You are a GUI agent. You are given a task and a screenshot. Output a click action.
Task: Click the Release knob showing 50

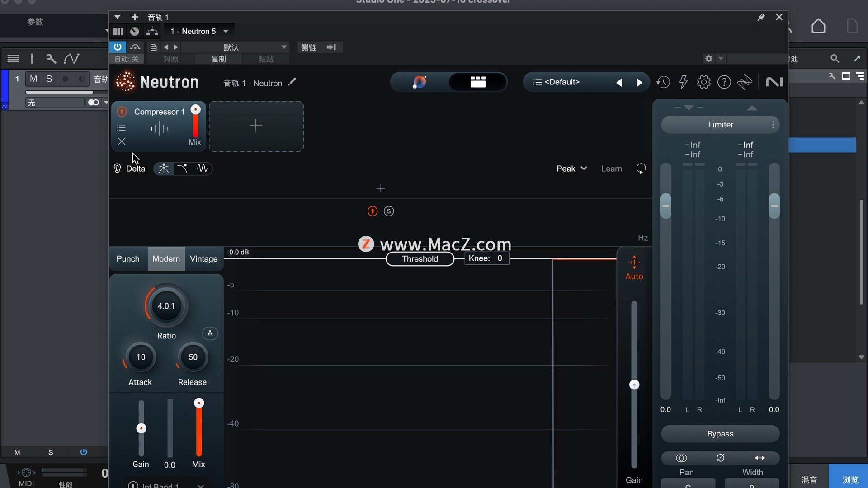click(193, 357)
